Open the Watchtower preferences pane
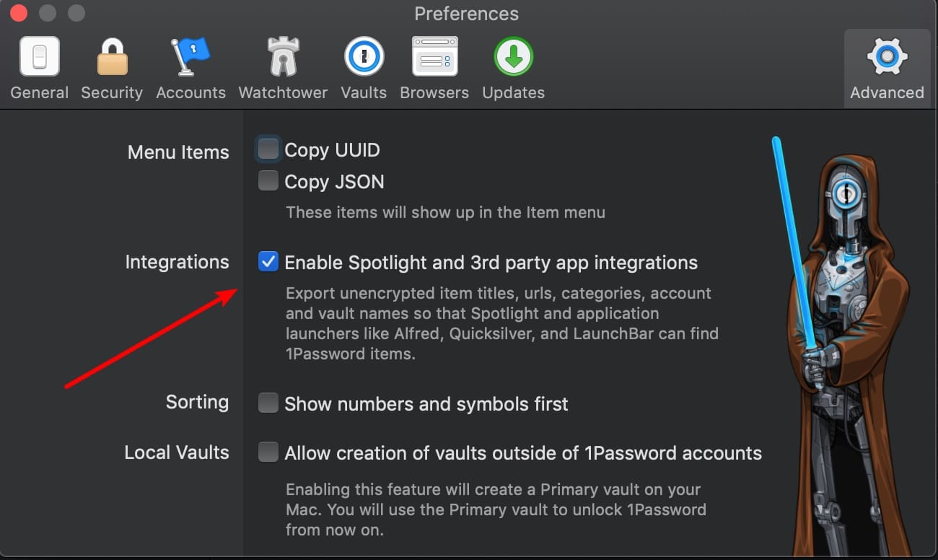Screen dimensions: 938x560 point(283,67)
